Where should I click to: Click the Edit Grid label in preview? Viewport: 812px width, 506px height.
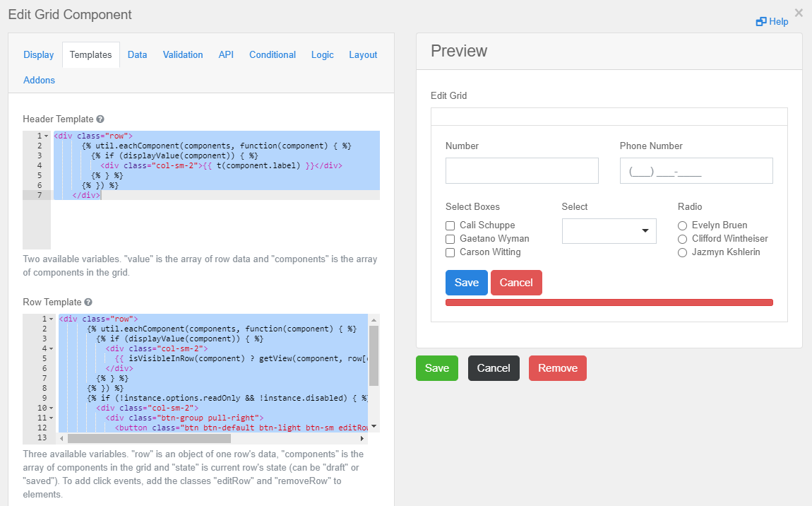pos(449,96)
